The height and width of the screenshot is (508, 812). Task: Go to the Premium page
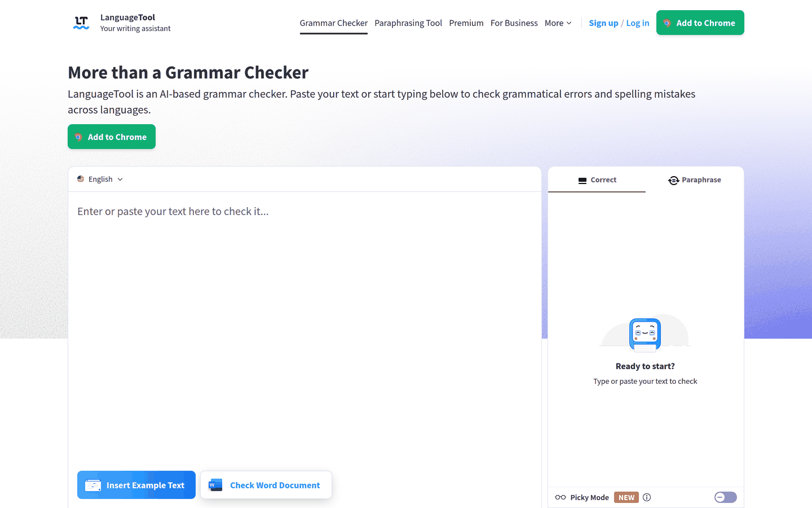click(466, 23)
